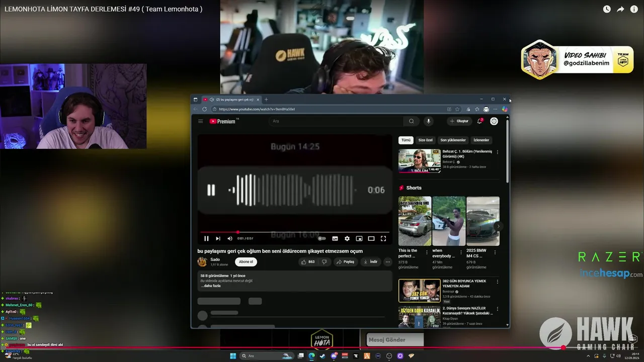
Task: Toggle the autoplay switch in player
Action: click(x=322, y=238)
